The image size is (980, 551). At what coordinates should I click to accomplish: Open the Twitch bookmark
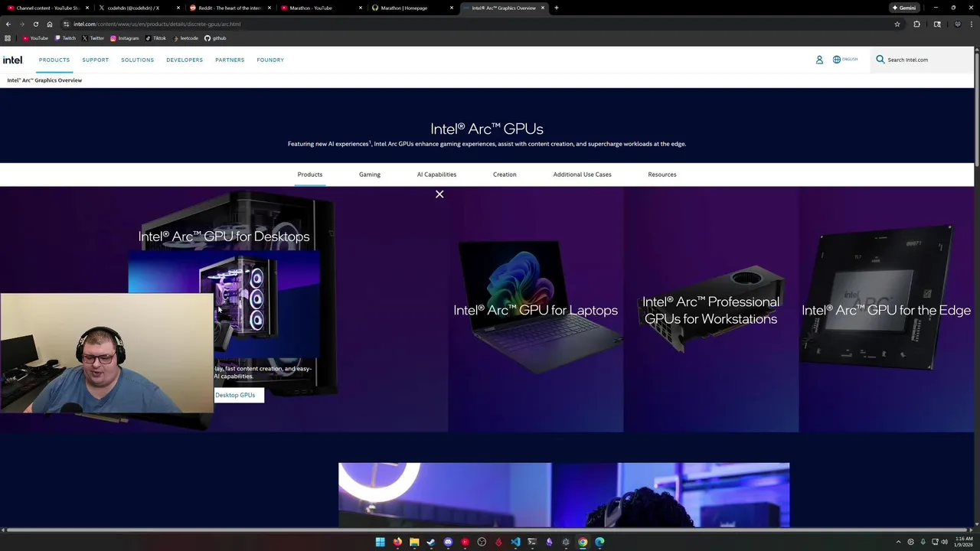65,38
